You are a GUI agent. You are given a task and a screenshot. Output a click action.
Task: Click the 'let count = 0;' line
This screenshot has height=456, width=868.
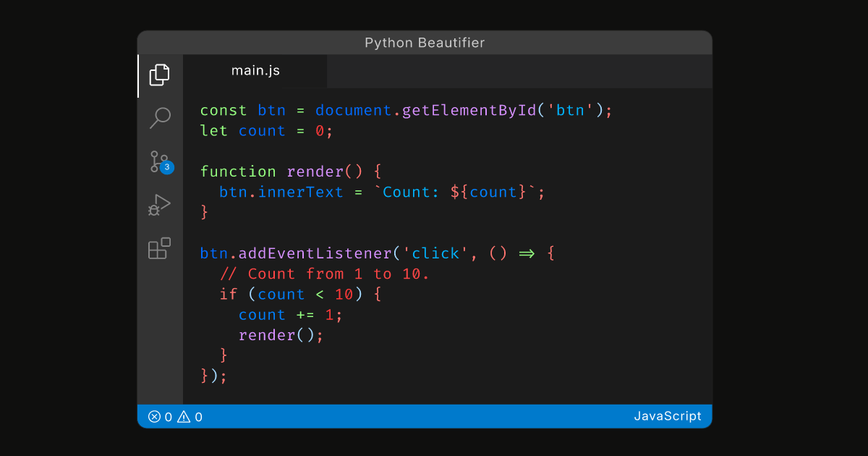coord(266,131)
